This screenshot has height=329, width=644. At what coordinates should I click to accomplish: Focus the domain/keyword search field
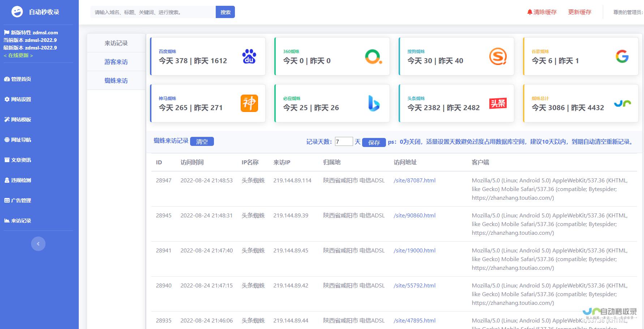153,12
